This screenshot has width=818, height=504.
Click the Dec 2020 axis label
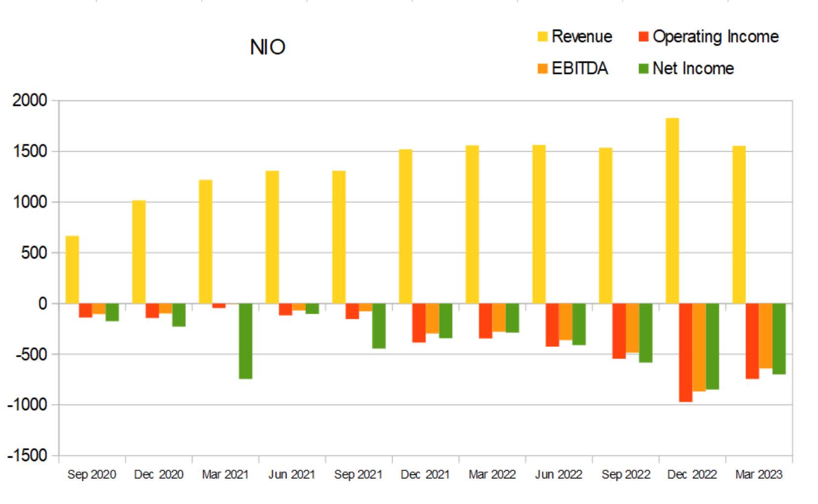(158, 474)
